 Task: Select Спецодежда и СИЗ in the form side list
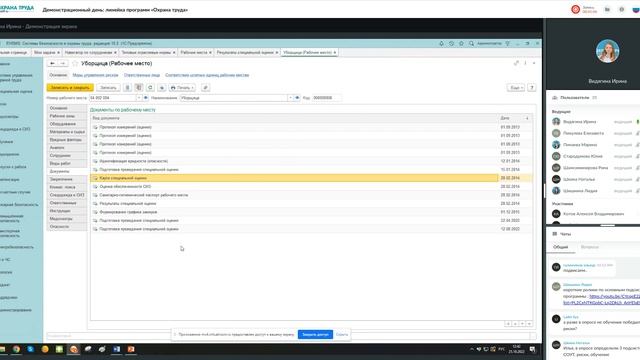(x=67, y=195)
